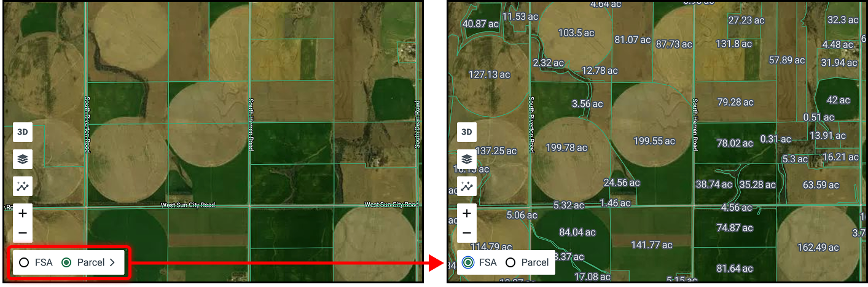Click the selected FSA radio on the right map

[469, 262]
